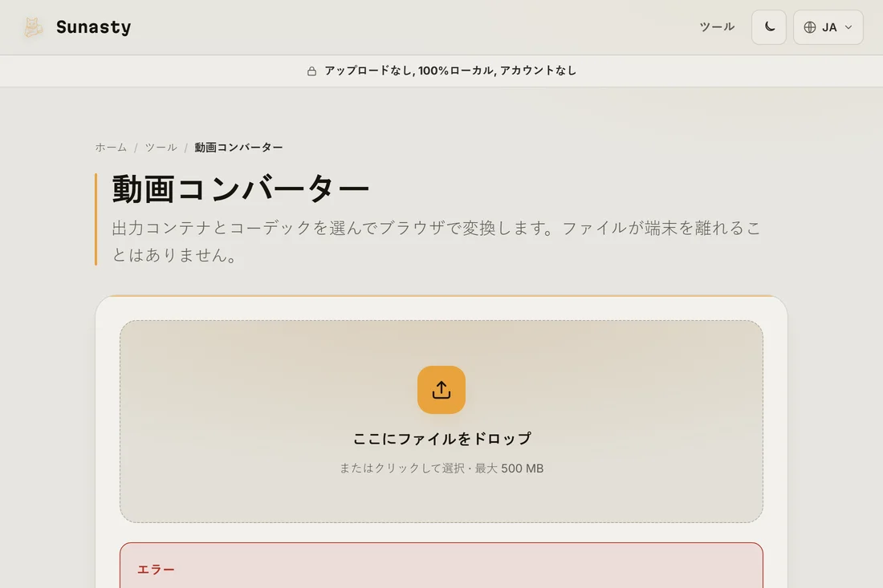Click the page description paragraph
Image resolution: width=883 pixels, height=588 pixels.
tap(437, 241)
